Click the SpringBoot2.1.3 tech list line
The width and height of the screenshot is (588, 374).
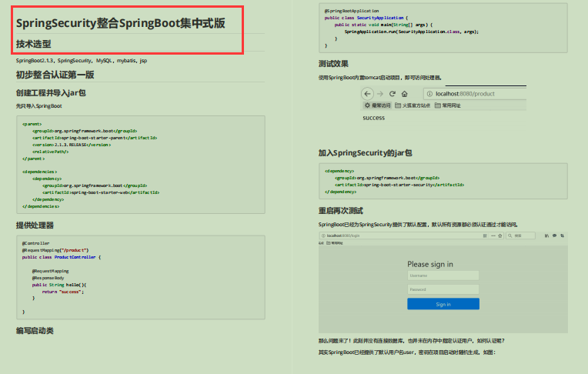[x=82, y=60]
